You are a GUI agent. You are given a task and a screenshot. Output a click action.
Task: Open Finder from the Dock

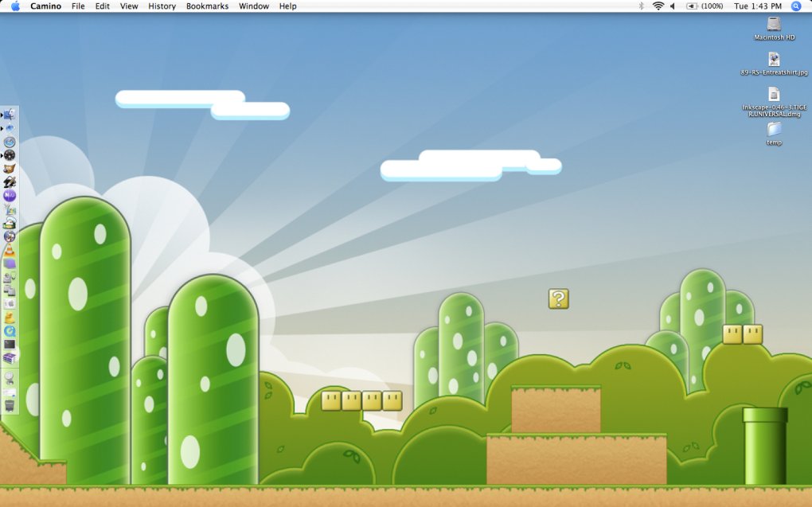(10, 115)
